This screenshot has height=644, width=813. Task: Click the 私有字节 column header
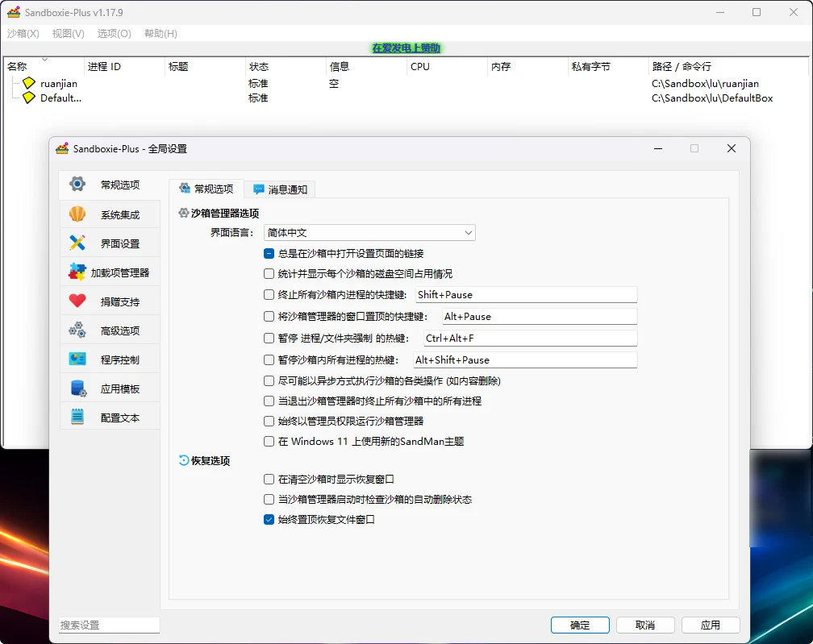(x=608, y=66)
